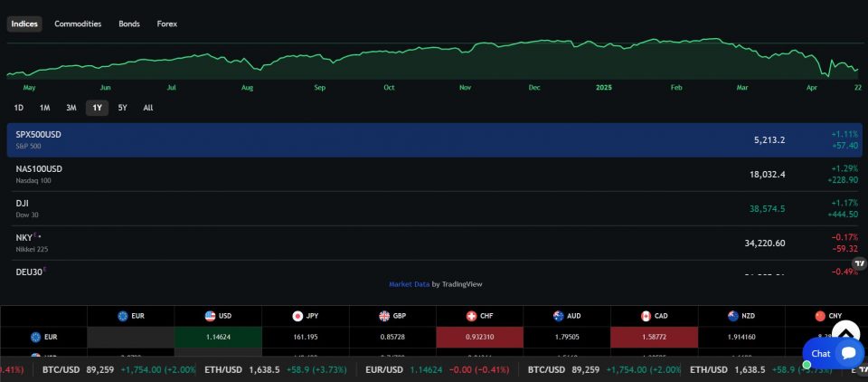The width and height of the screenshot is (868, 382).
Task: Click the JPY flag column header
Action: pyautogui.click(x=305, y=316)
